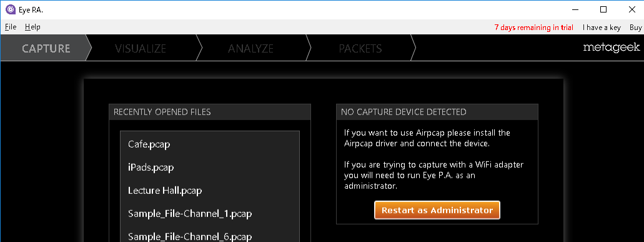The width and height of the screenshot is (644, 242).
Task: Switch to the VISUALIZE tab
Action: click(x=141, y=49)
